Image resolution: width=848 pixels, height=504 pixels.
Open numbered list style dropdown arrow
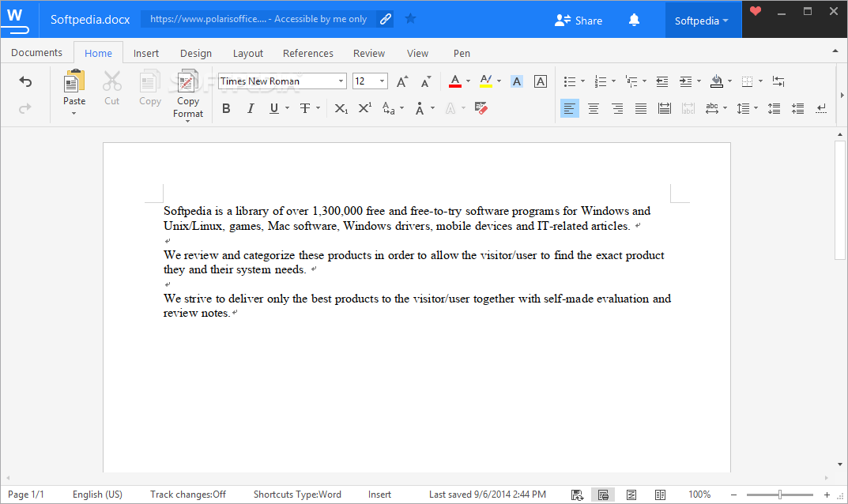tap(614, 81)
